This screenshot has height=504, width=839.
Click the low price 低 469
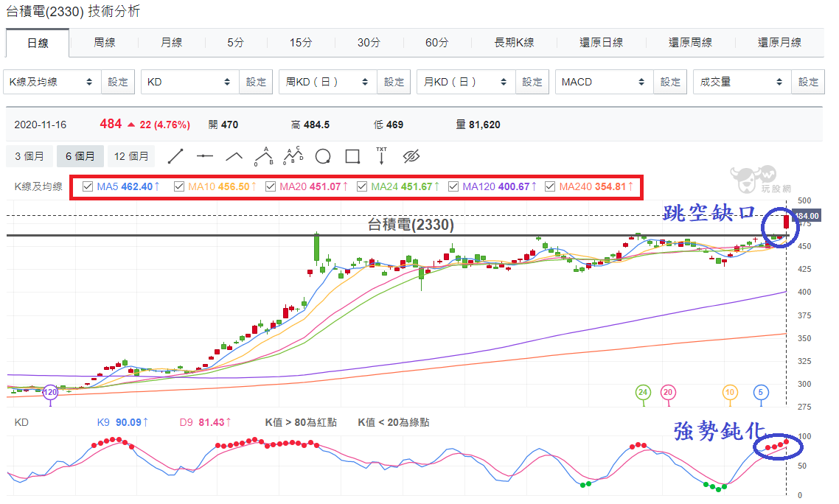tap(389, 125)
